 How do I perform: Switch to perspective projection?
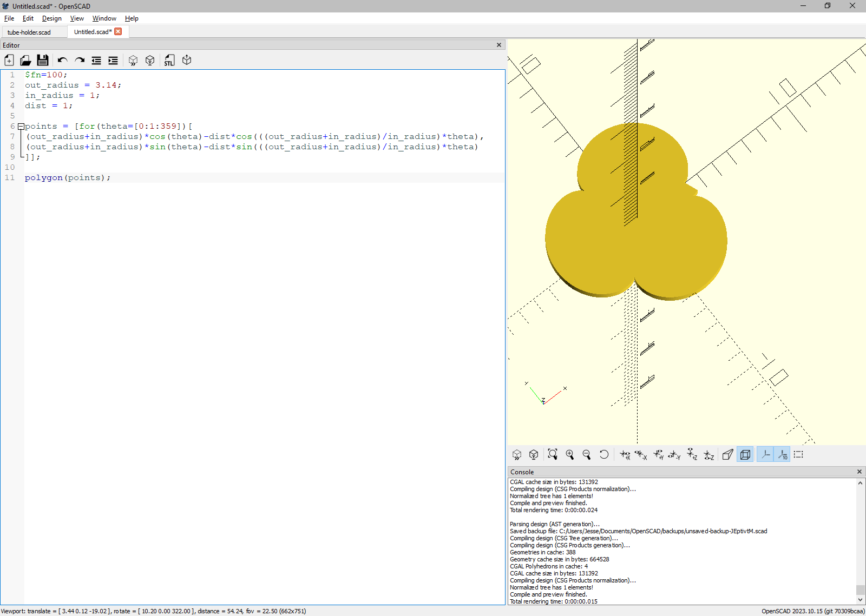tap(728, 454)
